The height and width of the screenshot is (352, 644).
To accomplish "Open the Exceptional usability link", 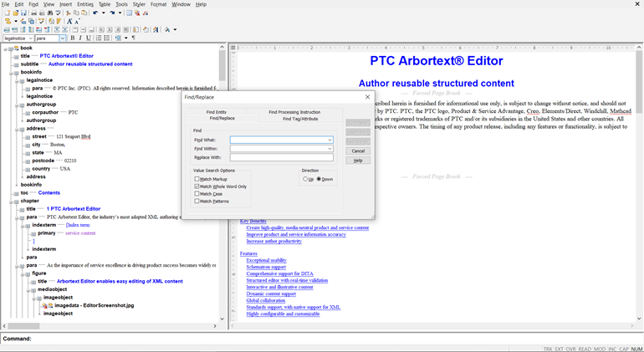I will (266, 260).
